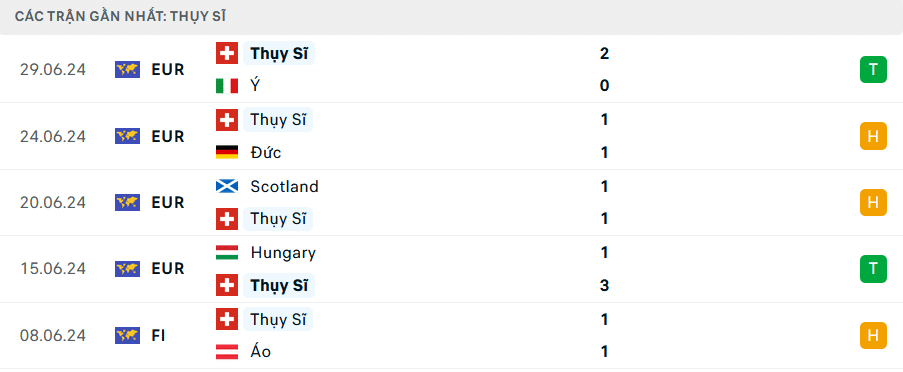Open the Hungary team link

pos(283,253)
